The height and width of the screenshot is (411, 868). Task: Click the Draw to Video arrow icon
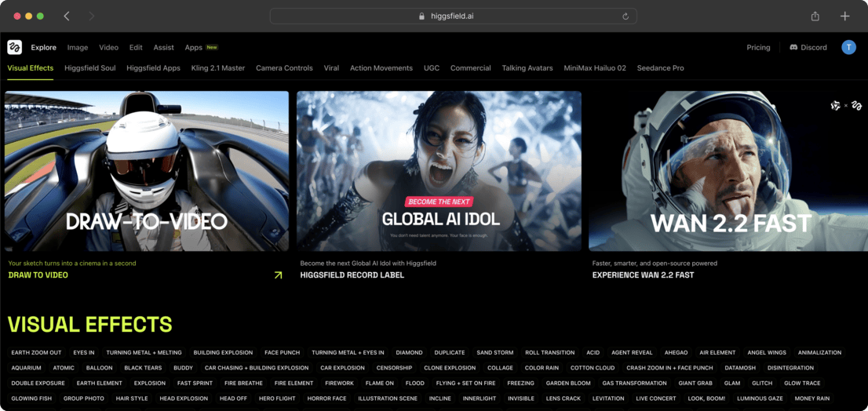[x=278, y=275]
